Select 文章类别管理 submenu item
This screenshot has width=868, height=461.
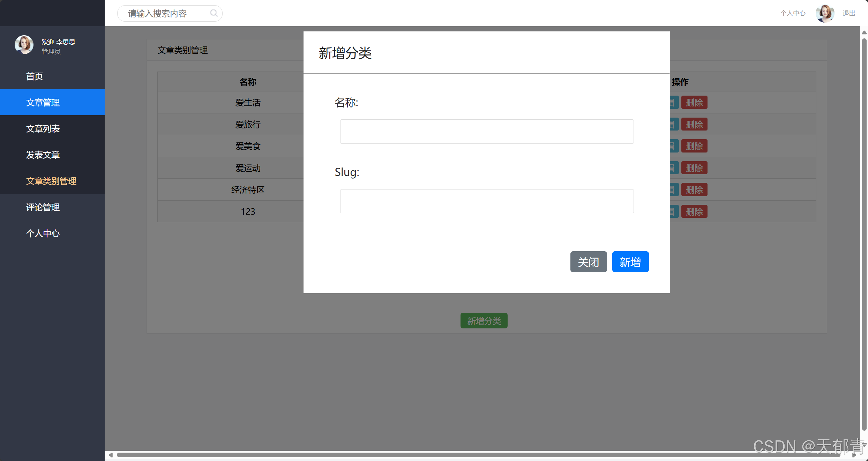pos(51,181)
